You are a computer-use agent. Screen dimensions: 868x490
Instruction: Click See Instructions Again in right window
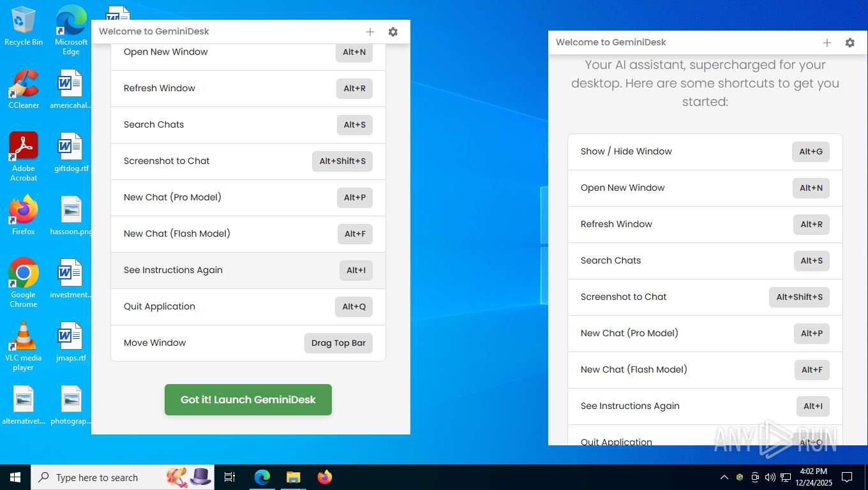coord(705,406)
